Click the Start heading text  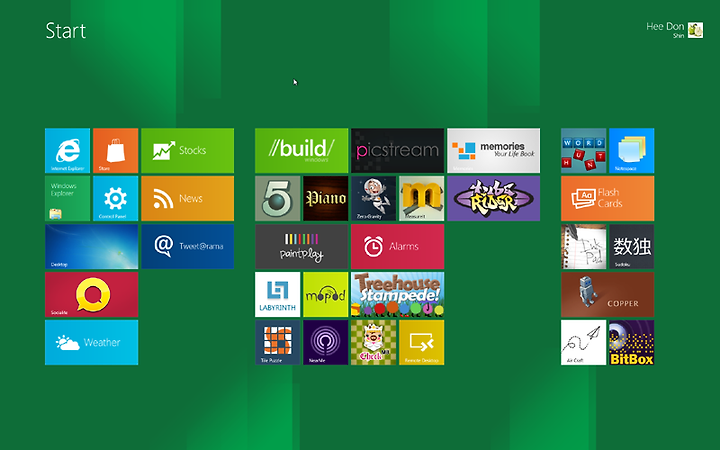pyautogui.click(x=66, y=31)
